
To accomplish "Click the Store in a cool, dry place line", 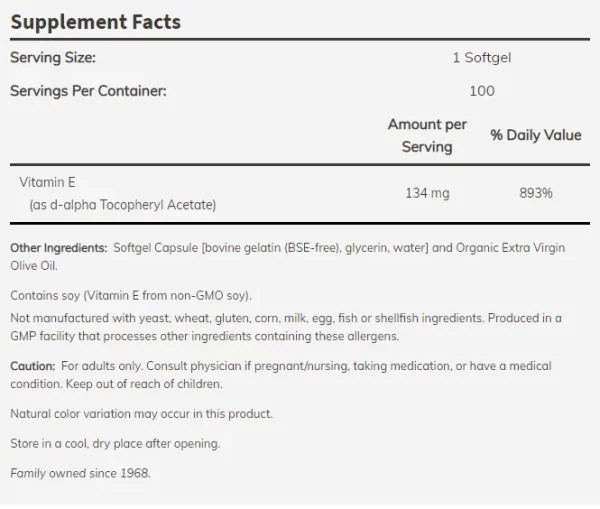I will (x=115, y=444).
